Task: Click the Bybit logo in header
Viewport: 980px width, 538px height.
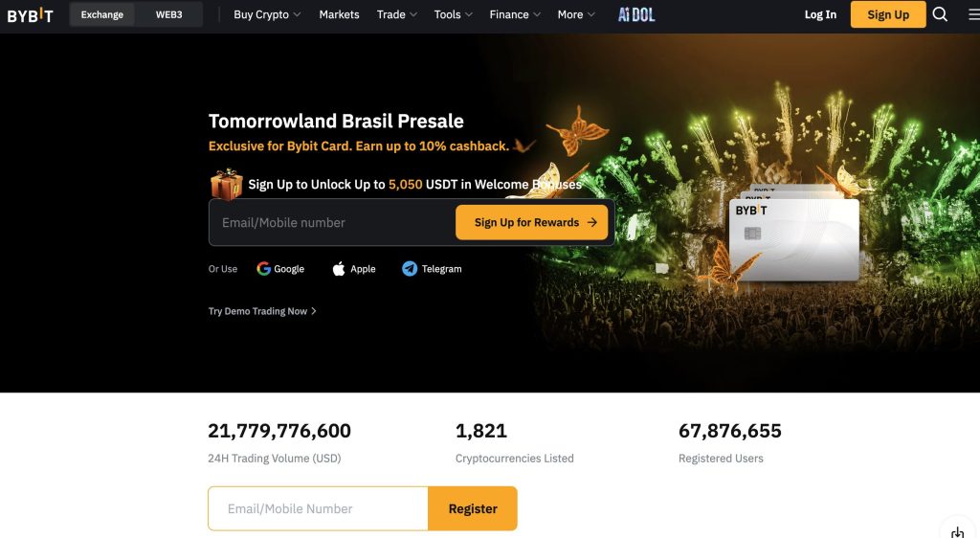Action: [x=30, y=14]
